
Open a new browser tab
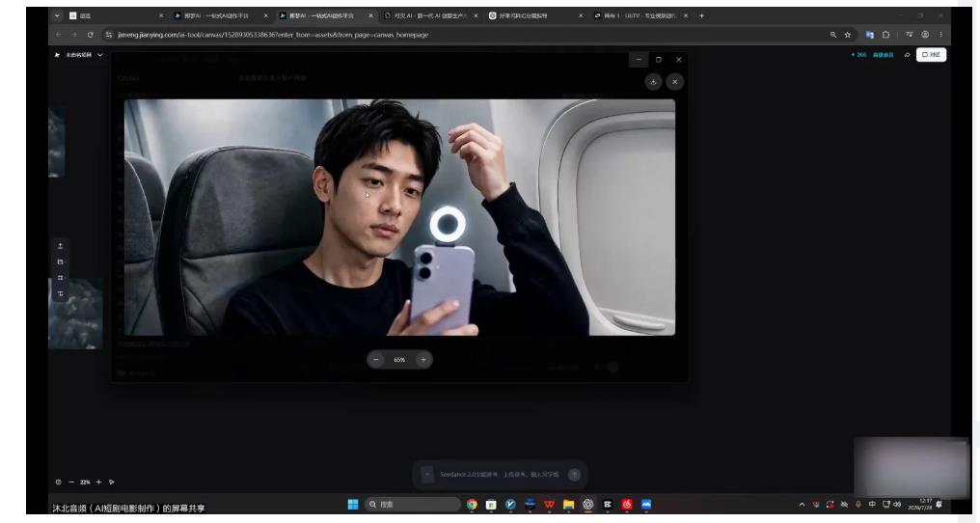click(x=701, y=15)
